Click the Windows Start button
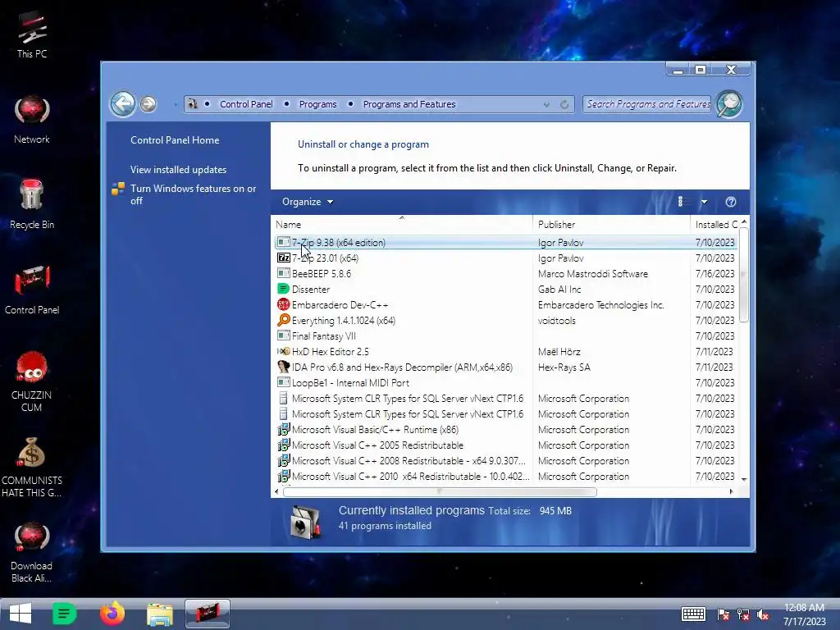This screenshot has width=840, height=630. coord(21,614)
